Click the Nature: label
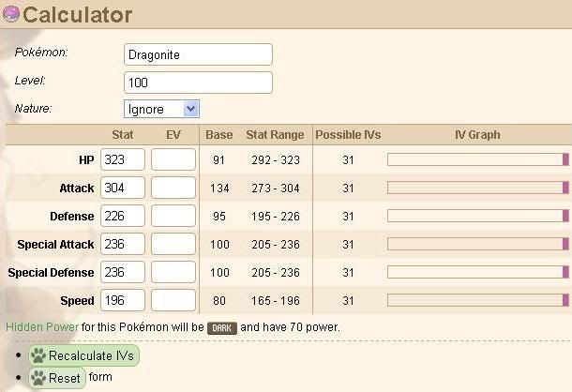 pos(33,108)
